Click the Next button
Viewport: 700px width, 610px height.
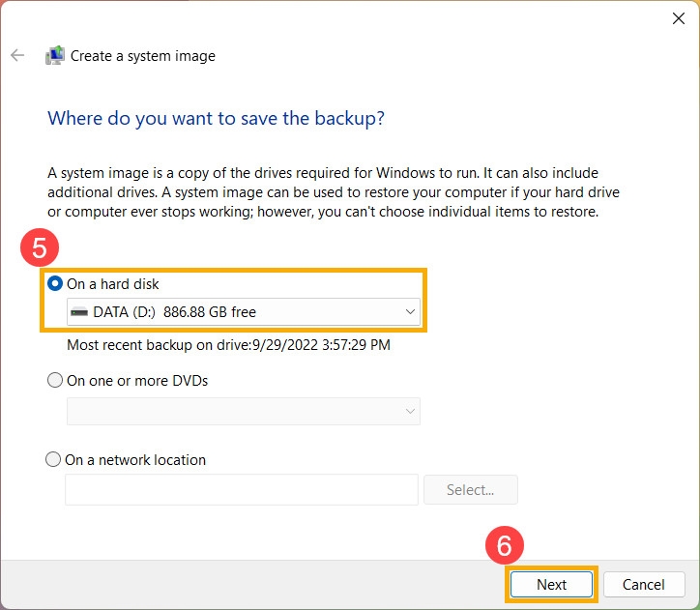(551, 584)
